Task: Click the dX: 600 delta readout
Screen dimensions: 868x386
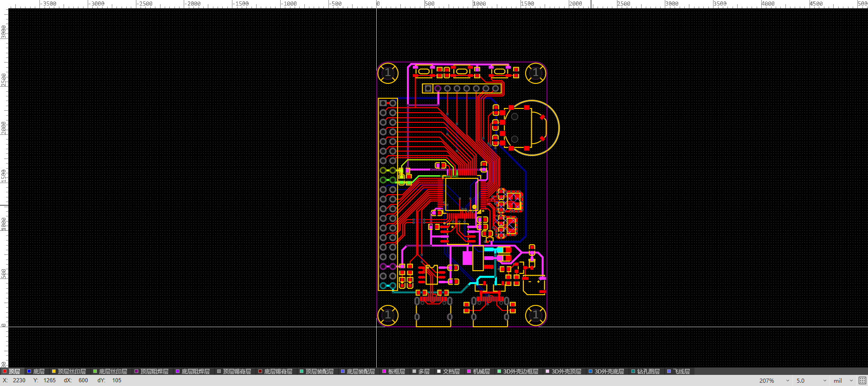Action: [76, 380]
